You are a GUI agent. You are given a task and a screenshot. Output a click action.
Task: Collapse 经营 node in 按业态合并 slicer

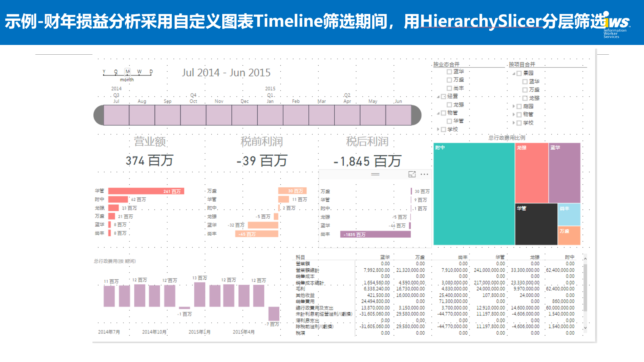coord(438,97)
